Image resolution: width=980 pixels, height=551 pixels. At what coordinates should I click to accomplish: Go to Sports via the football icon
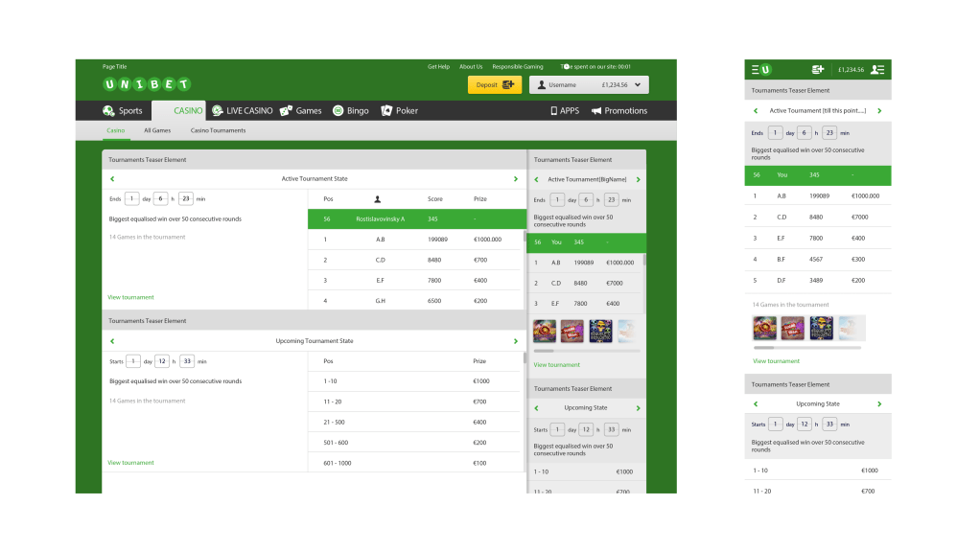[x=109, y=111]
